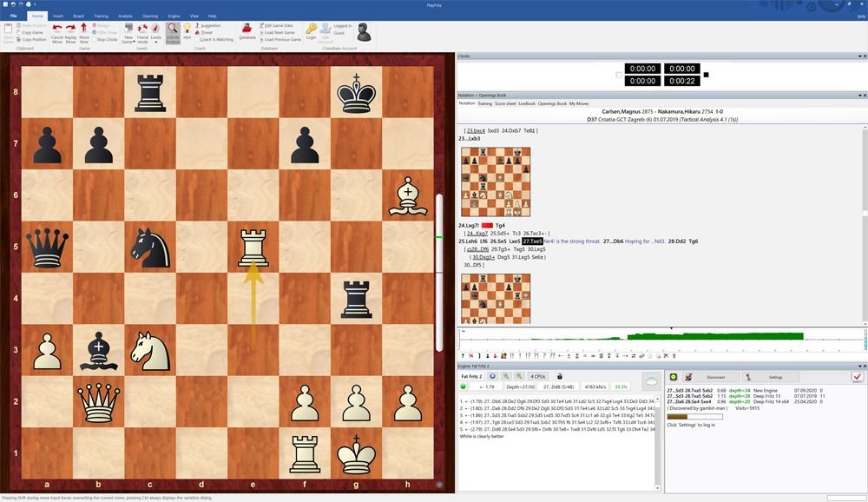
Task: Open the Analysis ribbon tab
Action: coord(125,16)
